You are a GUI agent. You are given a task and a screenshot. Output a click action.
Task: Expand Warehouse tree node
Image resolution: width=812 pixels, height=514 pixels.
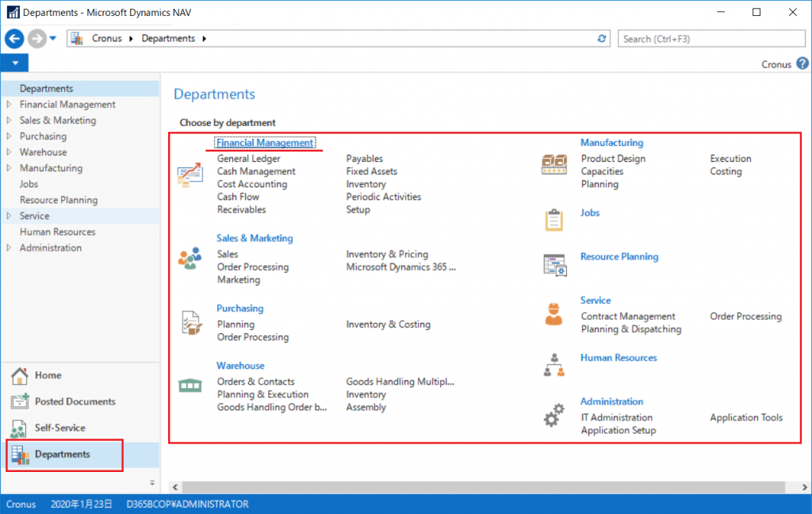pyautogui.click(x=9, y=152)
